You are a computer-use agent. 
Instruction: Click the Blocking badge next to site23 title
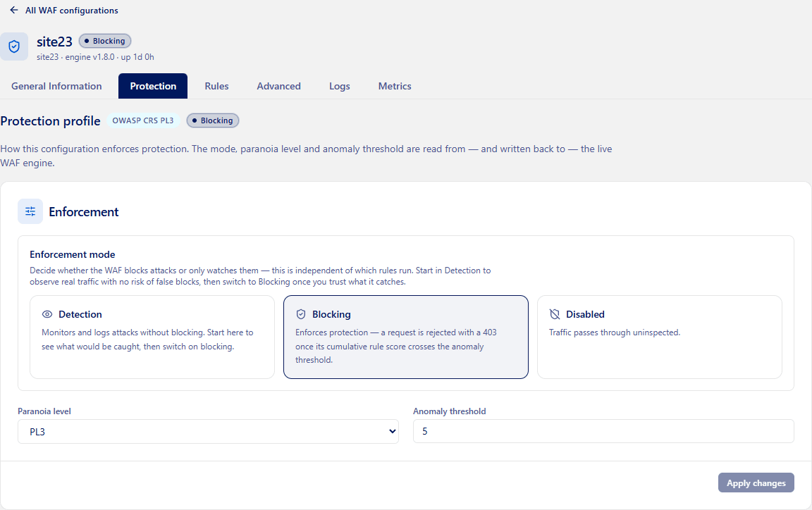[105, 41]
